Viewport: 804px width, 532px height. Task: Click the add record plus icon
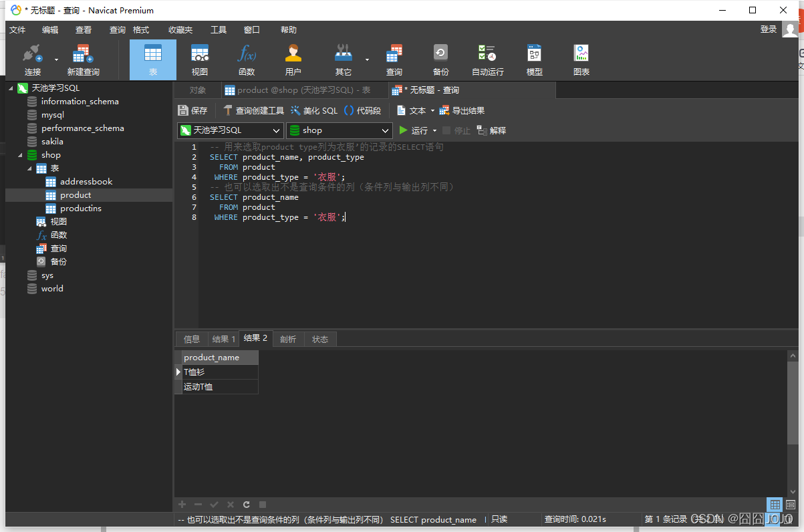pos(182,505)
